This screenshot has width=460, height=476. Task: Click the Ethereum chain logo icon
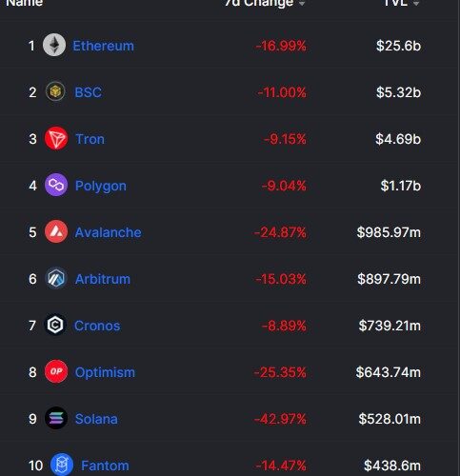[54, 45]
